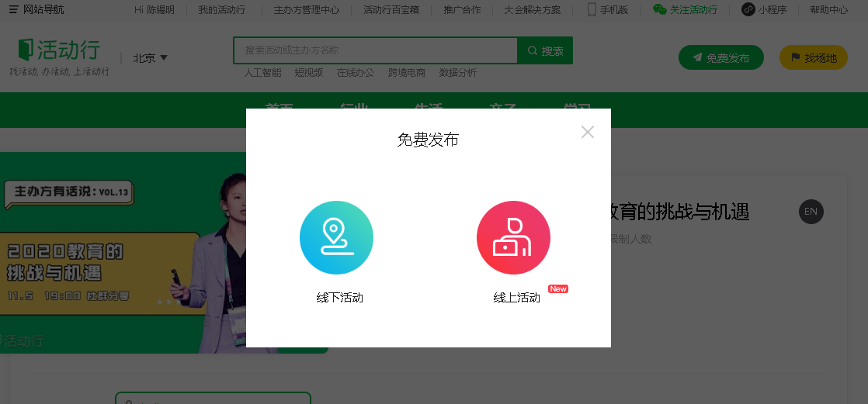868x404 pixels.
Task: Switch language with the EN button
Action: pos(811,212)
